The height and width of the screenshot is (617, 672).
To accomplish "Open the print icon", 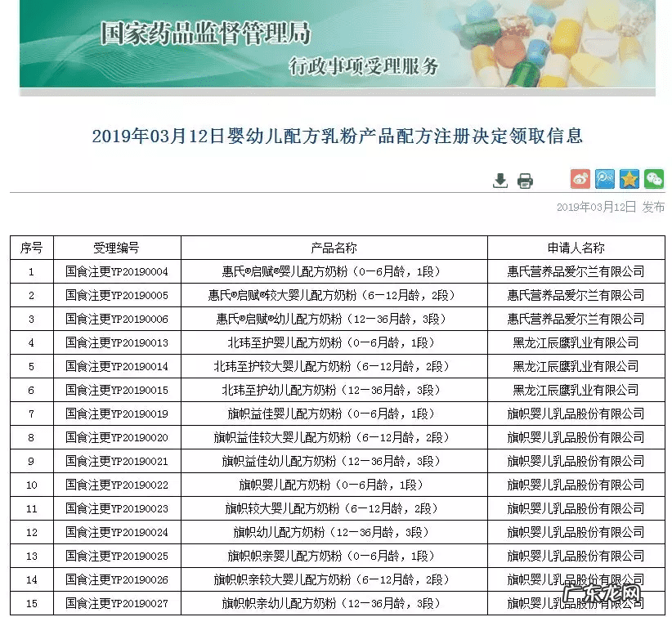I will point(525,178).
